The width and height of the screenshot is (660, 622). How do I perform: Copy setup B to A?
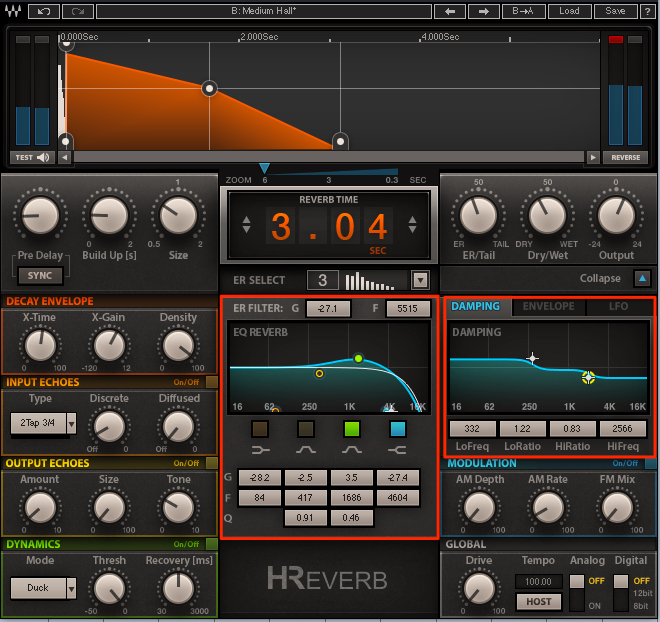click(x=524, y=11)
